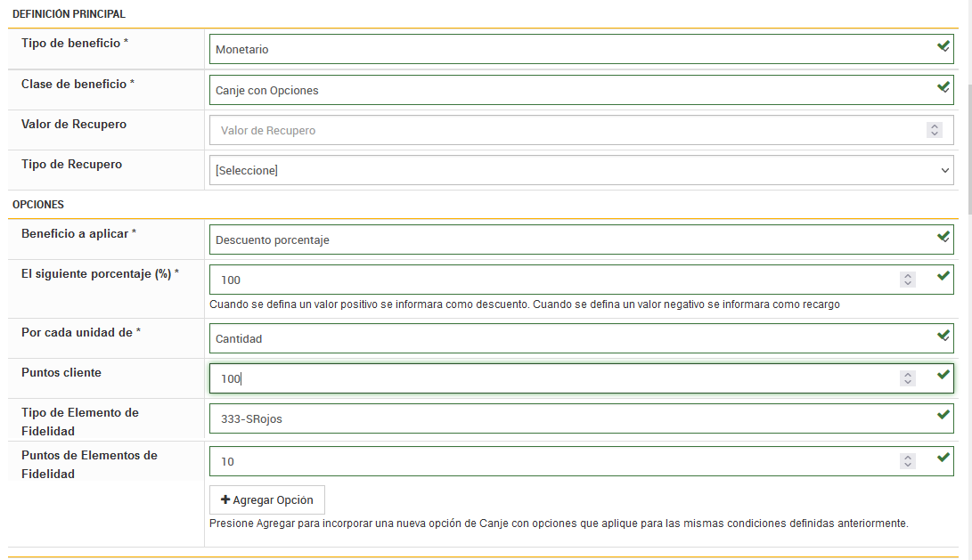The width and height of the screenshot is (972, 560).
Task: Click the percentage field spinner arrows
Action: (x=908, y=280)
